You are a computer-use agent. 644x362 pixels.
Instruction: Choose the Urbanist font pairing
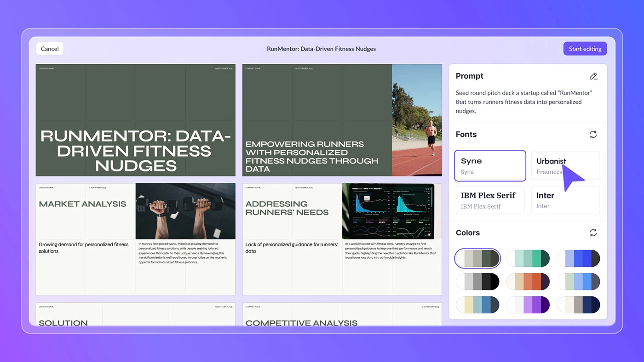coord(565,166)
